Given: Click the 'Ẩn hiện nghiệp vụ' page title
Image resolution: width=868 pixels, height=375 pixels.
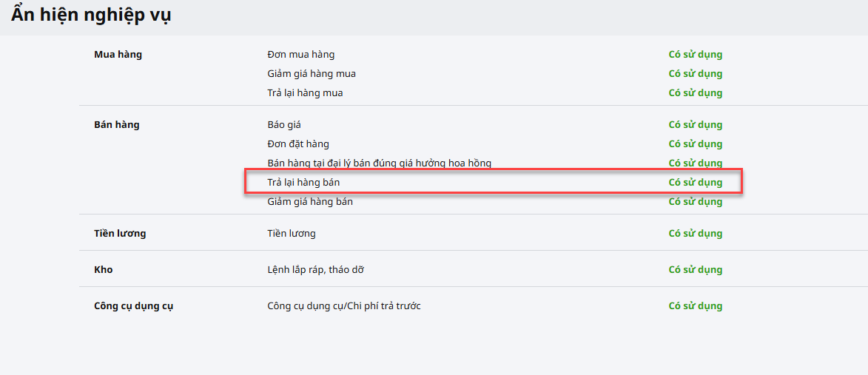Looking at the screenshot, I should tap(91, 15).
